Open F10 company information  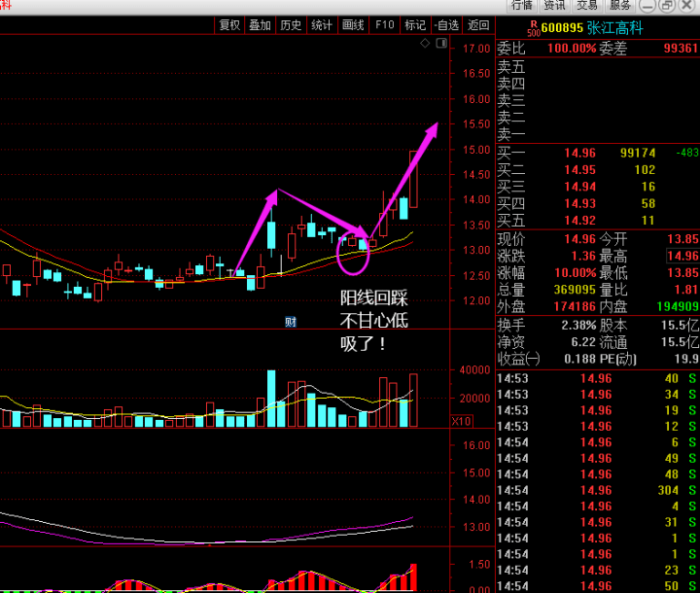tap(385, 25)
